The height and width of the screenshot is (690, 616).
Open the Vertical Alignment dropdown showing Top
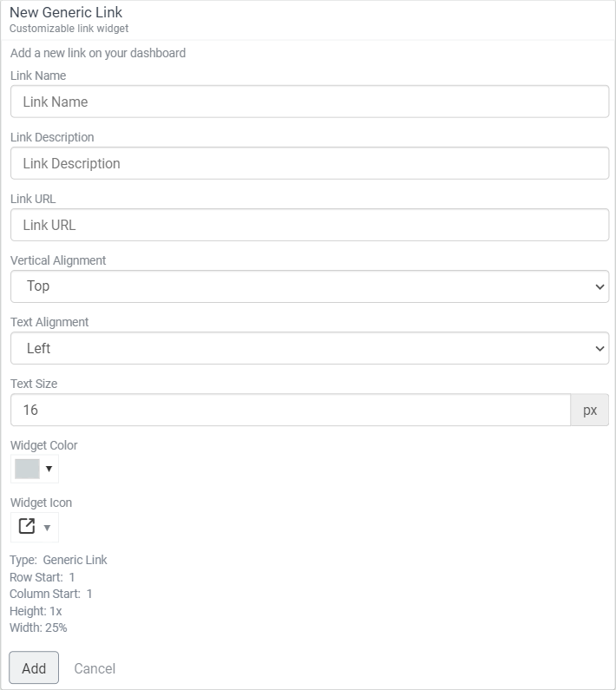[x=310, y=286]
